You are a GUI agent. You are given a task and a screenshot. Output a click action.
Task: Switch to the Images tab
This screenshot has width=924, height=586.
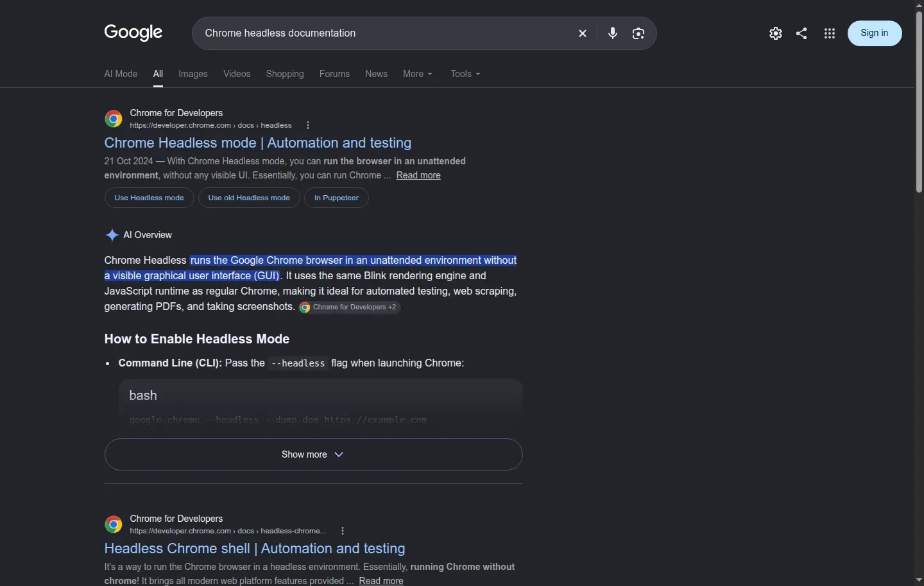click(x=193, y=74)
